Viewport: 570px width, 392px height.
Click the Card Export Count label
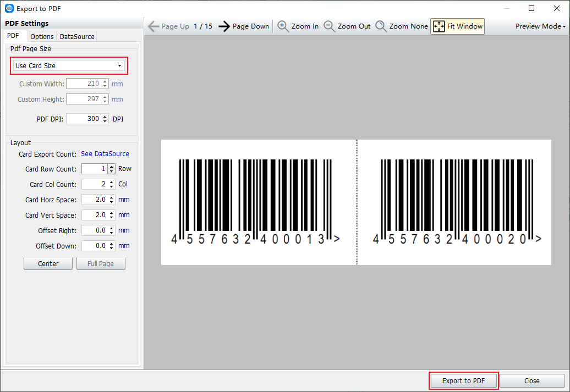point(48,154)
